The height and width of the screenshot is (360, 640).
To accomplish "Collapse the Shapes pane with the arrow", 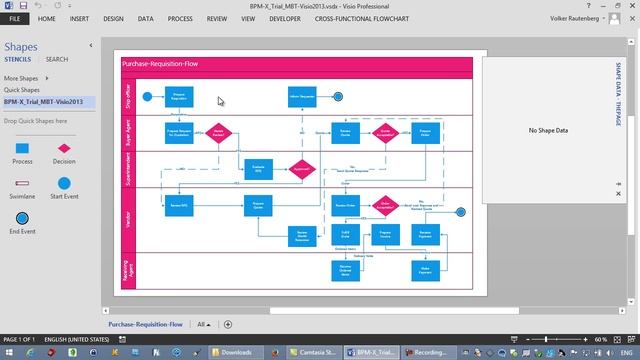I will point(91,46).
